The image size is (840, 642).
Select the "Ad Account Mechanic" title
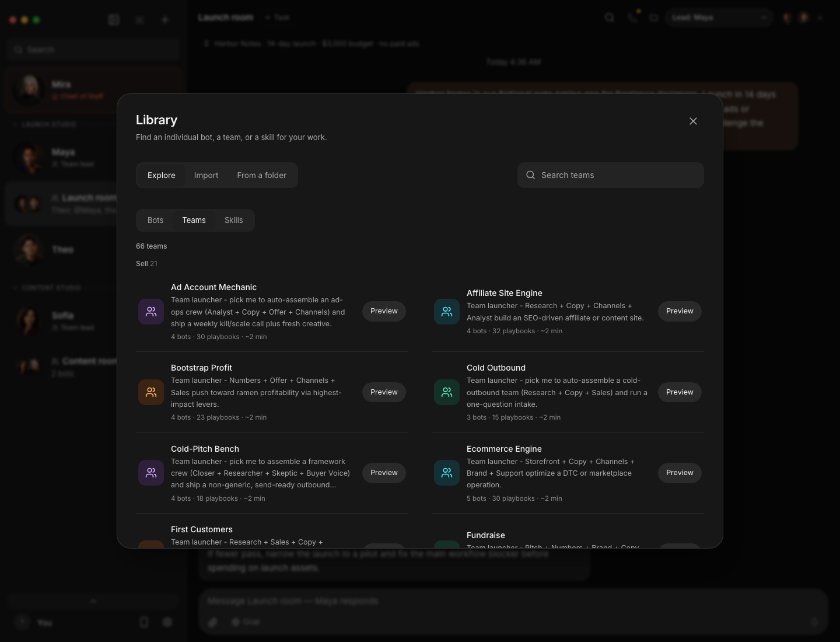coord(213,287)
